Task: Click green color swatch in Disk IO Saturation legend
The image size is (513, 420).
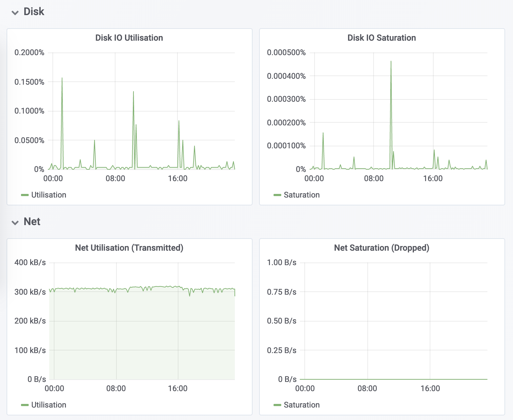Action: [x=277, y=195]
